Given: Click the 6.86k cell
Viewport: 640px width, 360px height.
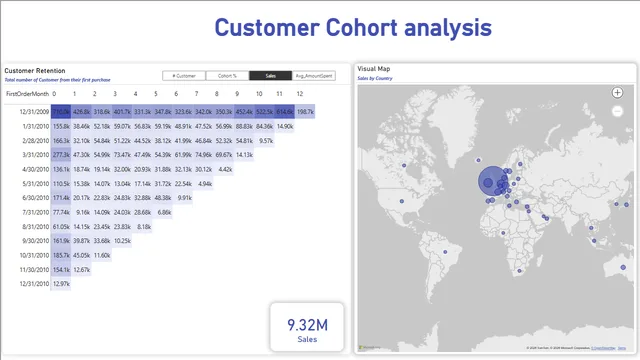Looking at the screenshot, I should 163,212.
